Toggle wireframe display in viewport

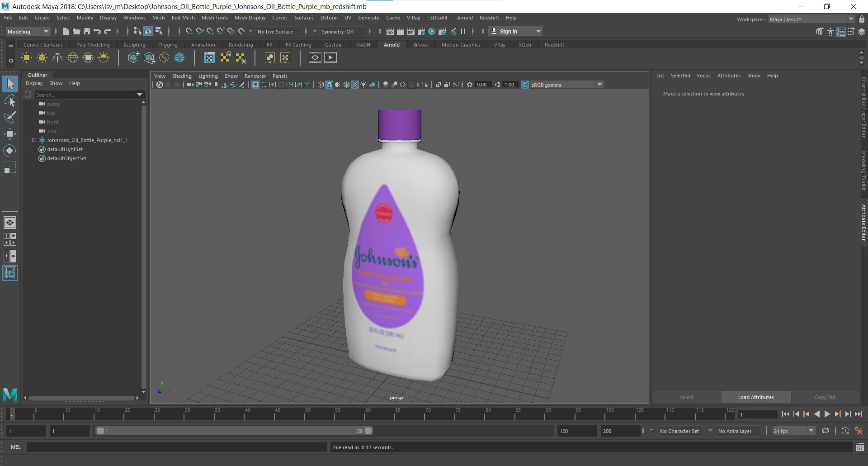coord(321,85)
